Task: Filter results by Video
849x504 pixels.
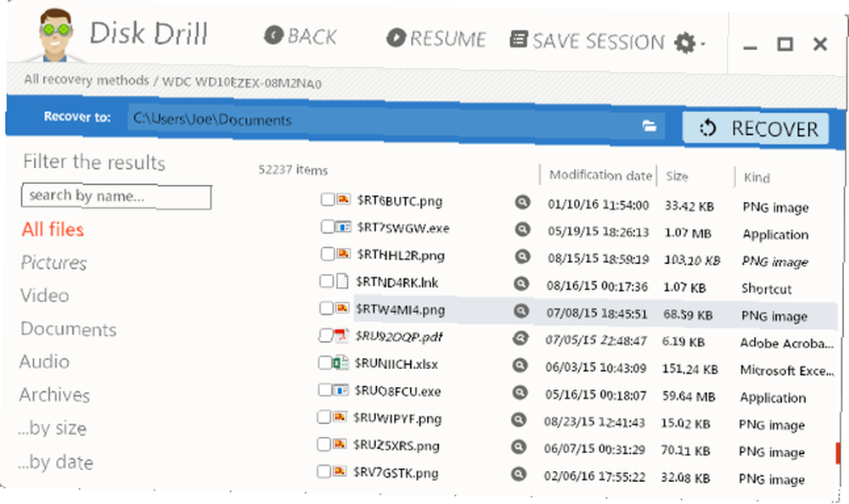Action: pos(45,295)
